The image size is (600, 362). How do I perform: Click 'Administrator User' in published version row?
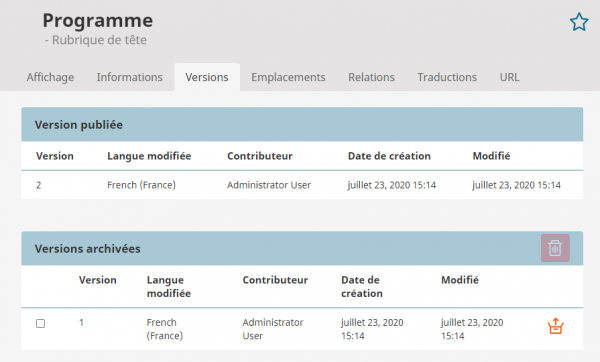(269, 185)
